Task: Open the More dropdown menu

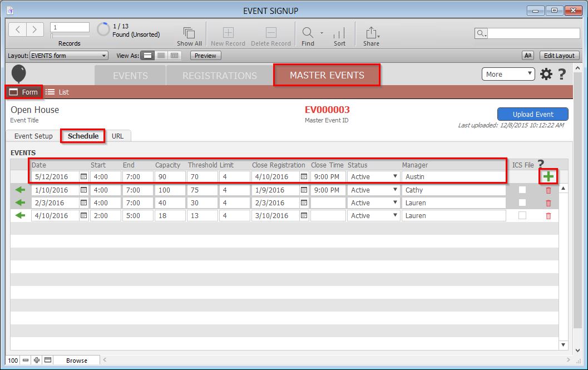Action: 507,74
